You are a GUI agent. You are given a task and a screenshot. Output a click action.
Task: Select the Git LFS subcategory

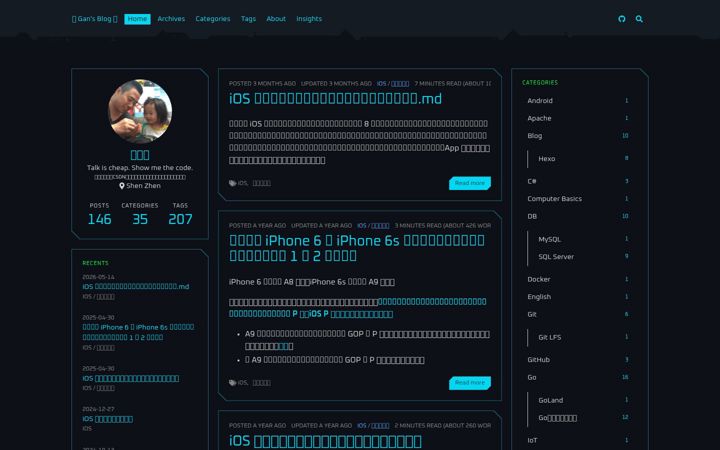pyautogui.click(x=585, y=337)
